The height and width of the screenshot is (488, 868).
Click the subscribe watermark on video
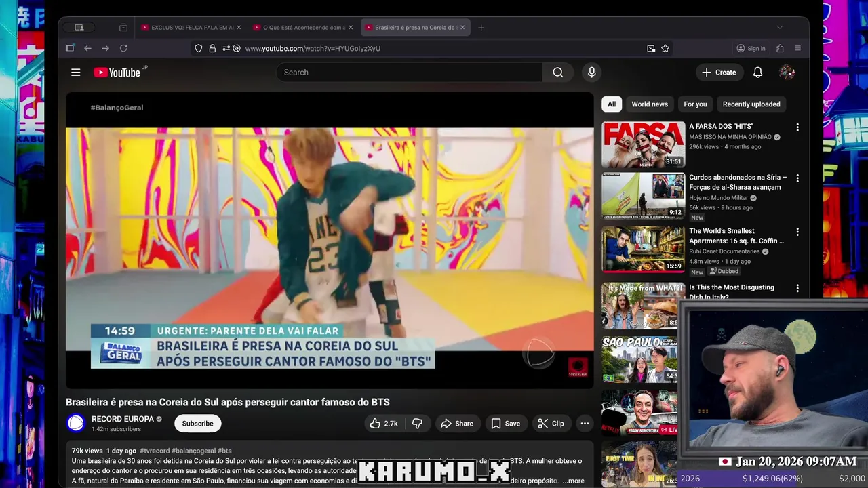click(x=578, y=367)
